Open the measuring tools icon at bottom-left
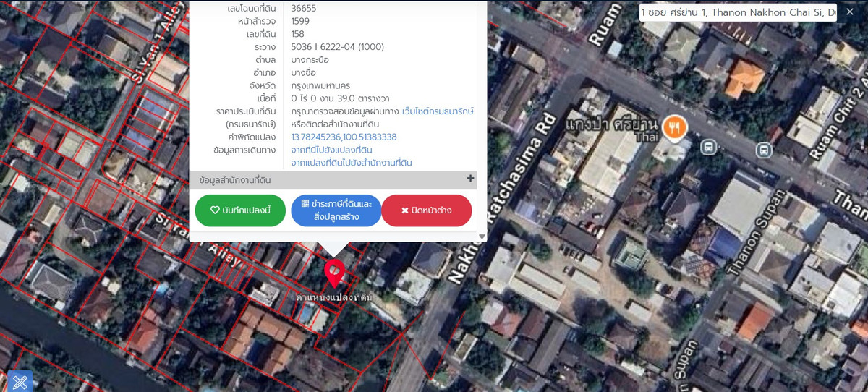868x392 pixels. tap(20, 381)
